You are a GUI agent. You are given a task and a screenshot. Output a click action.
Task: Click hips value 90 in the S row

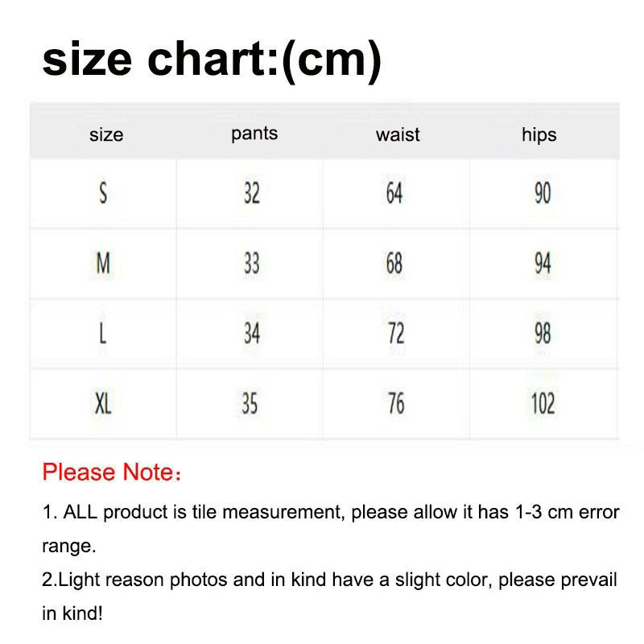pyautogui.click(x=543, y=194)
